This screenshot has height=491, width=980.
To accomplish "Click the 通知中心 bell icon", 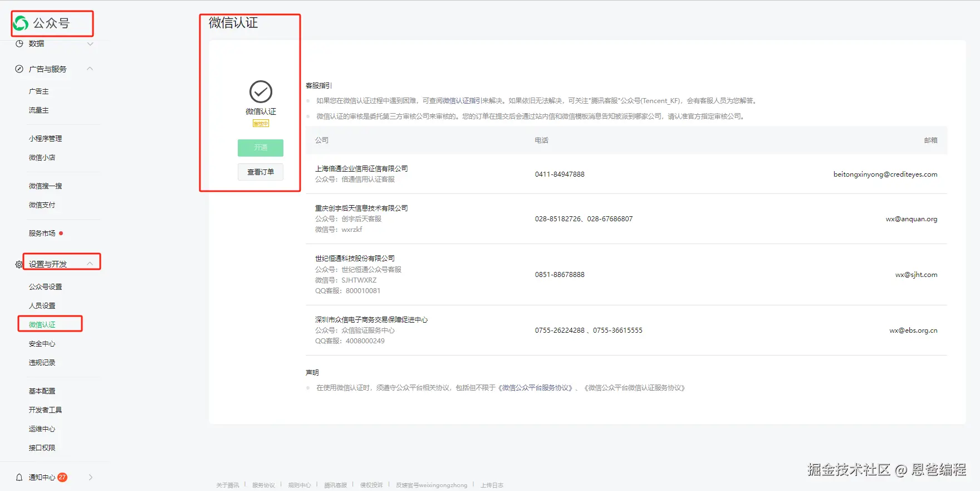I will pyautogui.click(x=19, y=477).
